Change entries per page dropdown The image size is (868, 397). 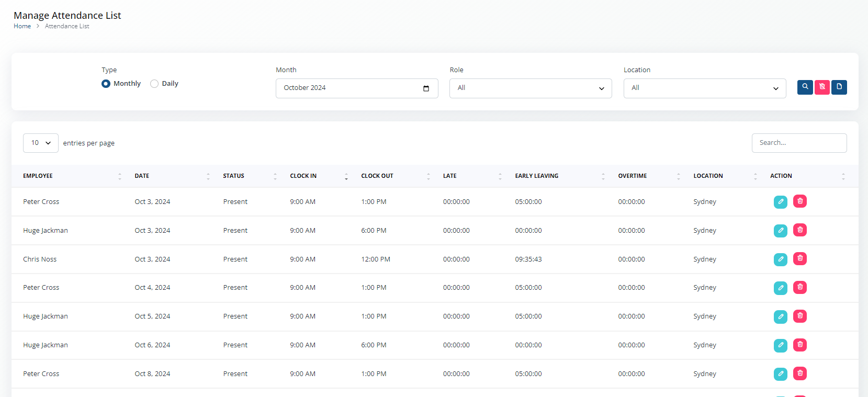coord(41,143)
